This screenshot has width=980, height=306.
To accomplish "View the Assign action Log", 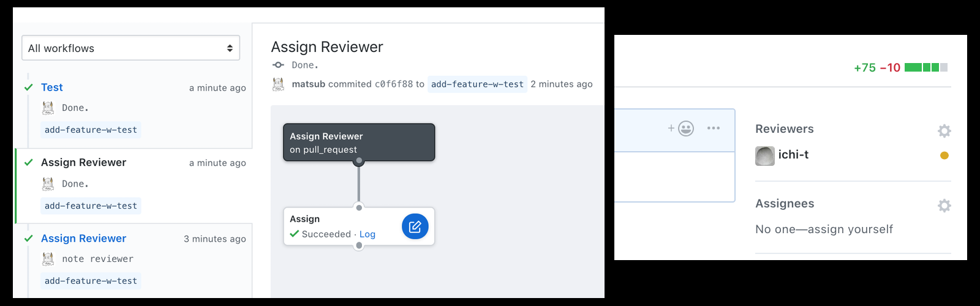I will click(367, 234).
